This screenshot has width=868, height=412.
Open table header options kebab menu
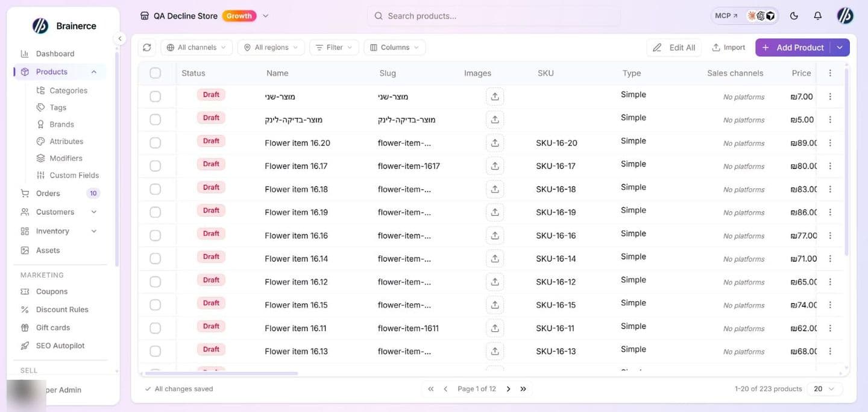pyautogui.click(x=830, y=73)
